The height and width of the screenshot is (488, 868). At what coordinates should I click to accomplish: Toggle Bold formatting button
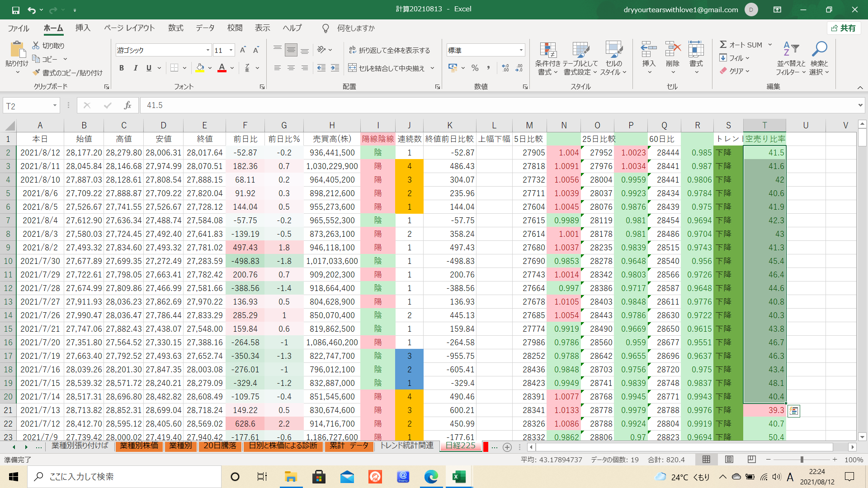121,68
